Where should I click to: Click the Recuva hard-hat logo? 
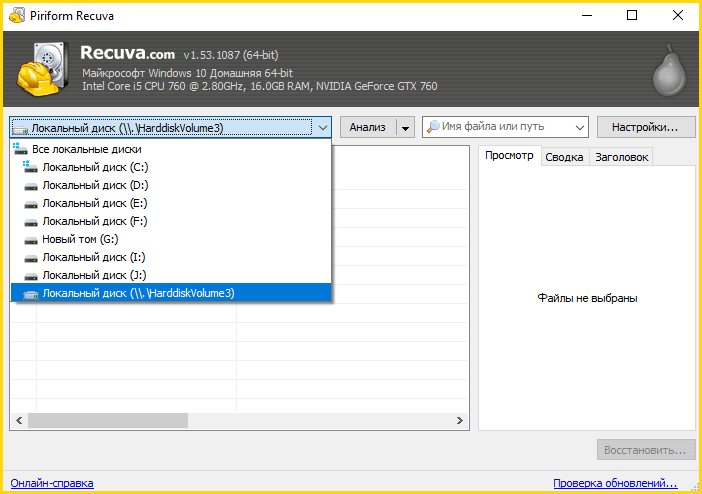tap(43, 69)
